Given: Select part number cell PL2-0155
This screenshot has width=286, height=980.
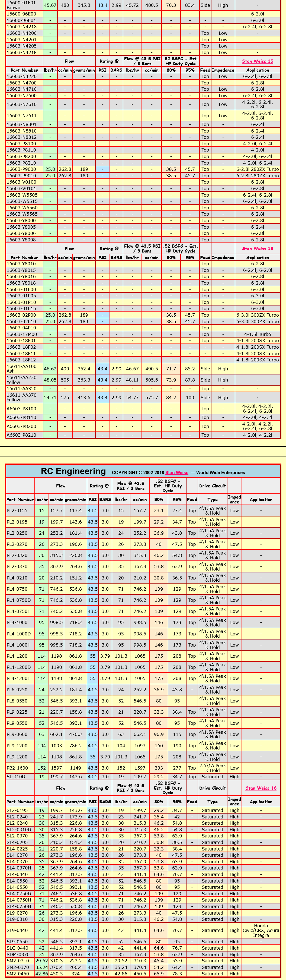Looking at the screenshot, I should 17,511.
